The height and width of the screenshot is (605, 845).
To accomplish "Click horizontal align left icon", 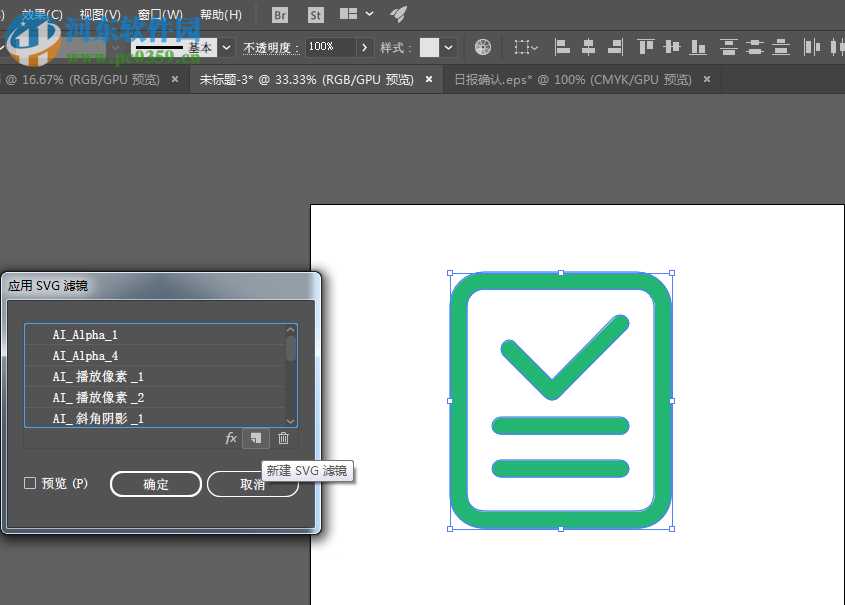I will coord(562,47).
